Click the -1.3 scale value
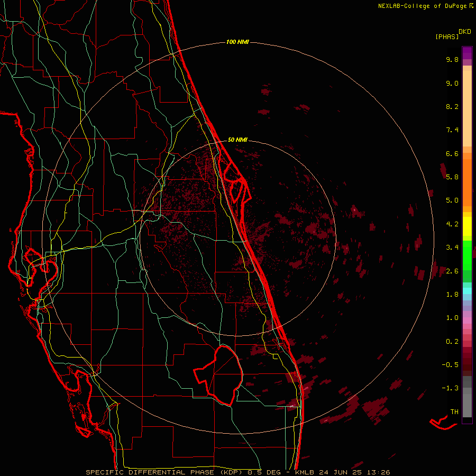The image size is (476, 476). click(x=450, y=388)
